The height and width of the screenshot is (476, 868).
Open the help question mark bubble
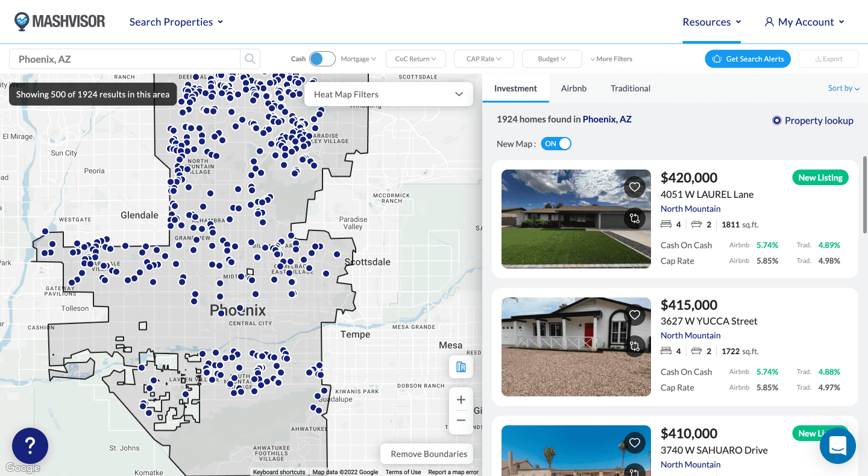pyautogui.click(x=30, y=446)
